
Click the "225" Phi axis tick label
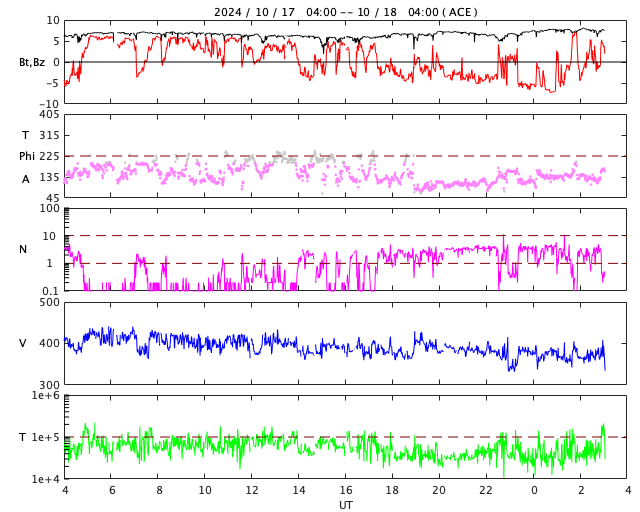(49, 156)
